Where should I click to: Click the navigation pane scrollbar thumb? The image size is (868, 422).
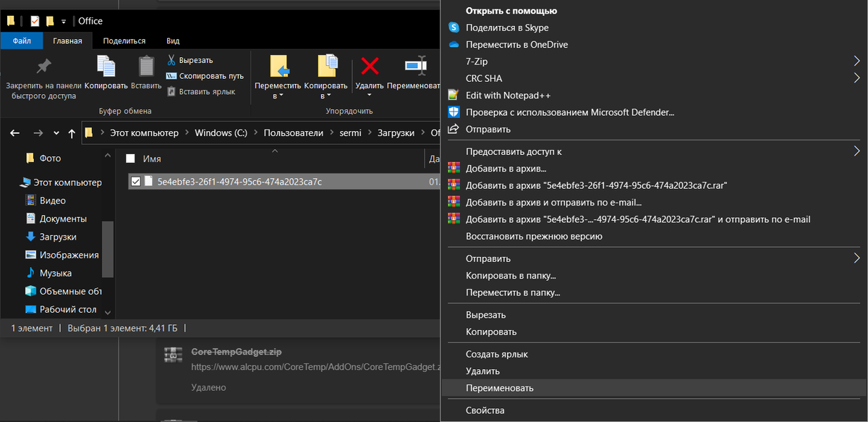coord(108,249)
